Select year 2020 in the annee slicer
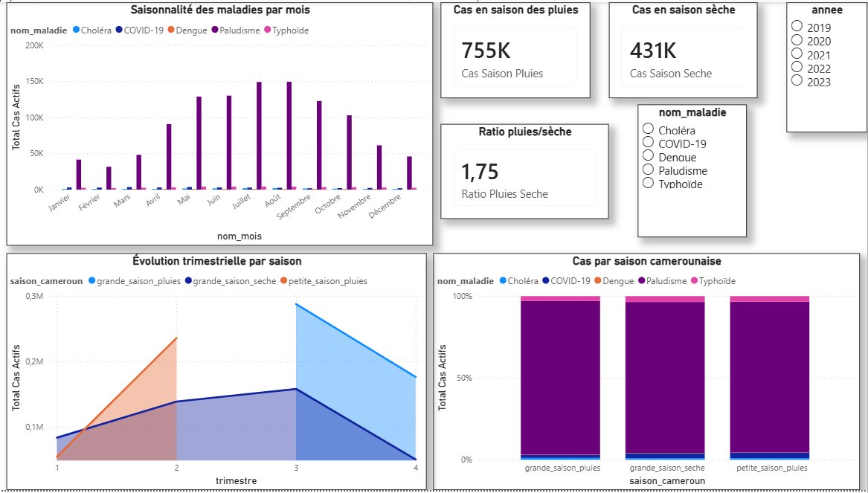 (797, 40)
